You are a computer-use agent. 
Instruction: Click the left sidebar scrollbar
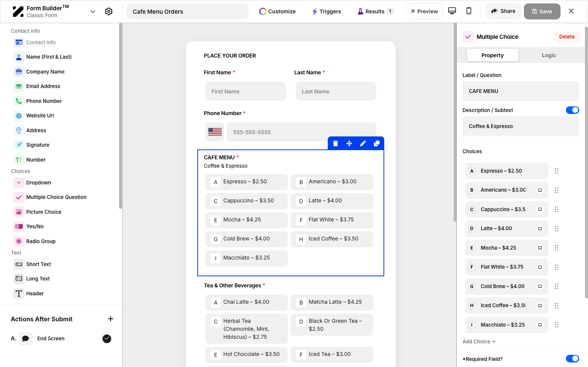[x=121, y=116]
